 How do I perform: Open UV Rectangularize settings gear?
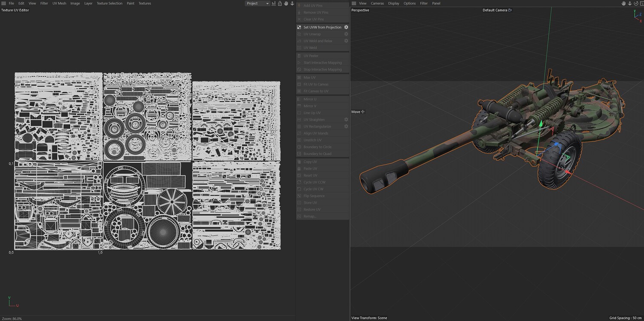(x=346, y=126)
